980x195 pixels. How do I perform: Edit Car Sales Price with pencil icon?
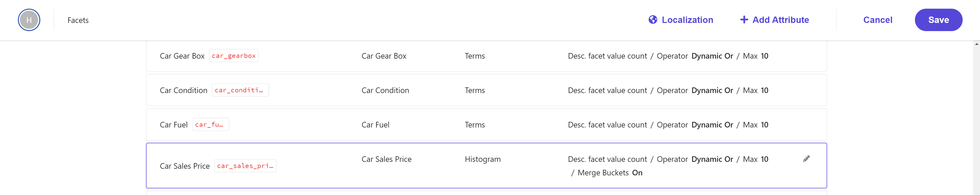806,159
